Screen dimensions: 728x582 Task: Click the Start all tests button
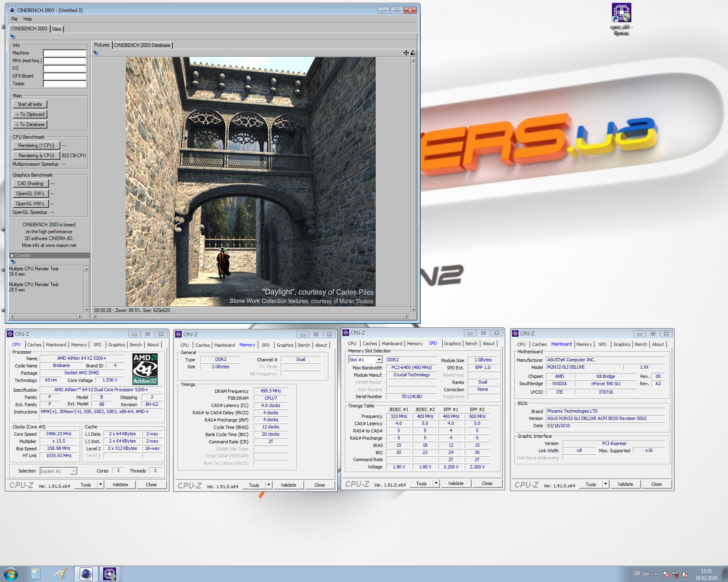(30, 104)
